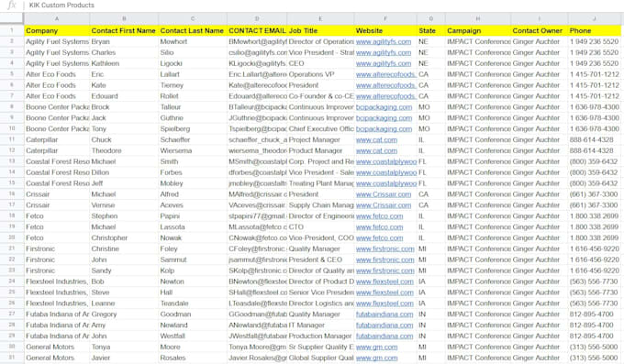624x364 pixels.
Task: Click the Campaign header cell
Action: click(x=478, y=30)
